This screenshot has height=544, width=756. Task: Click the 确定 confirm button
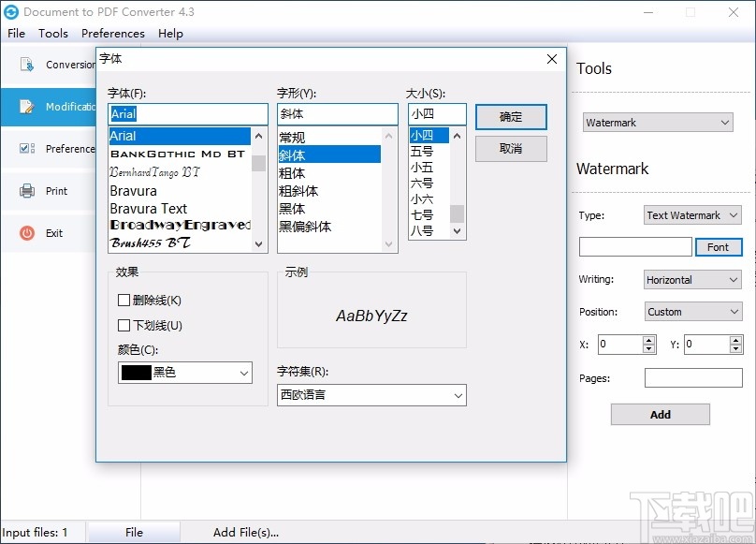(511, 117)
